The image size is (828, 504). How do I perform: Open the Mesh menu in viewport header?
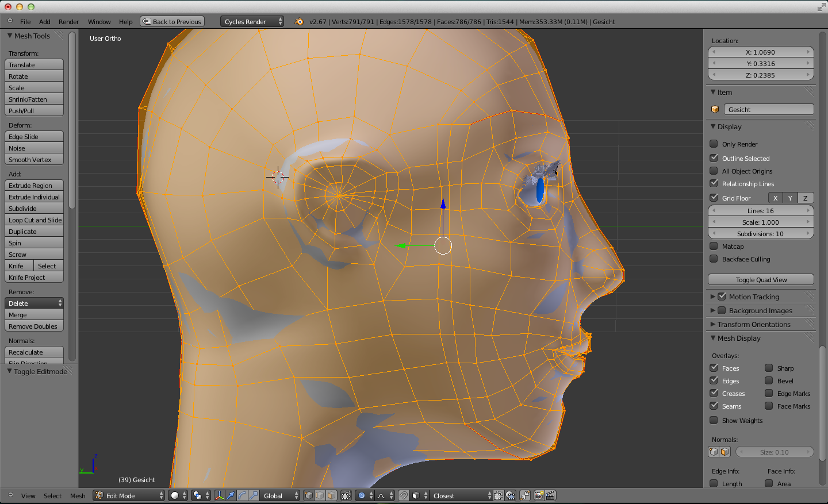point(78,496)
